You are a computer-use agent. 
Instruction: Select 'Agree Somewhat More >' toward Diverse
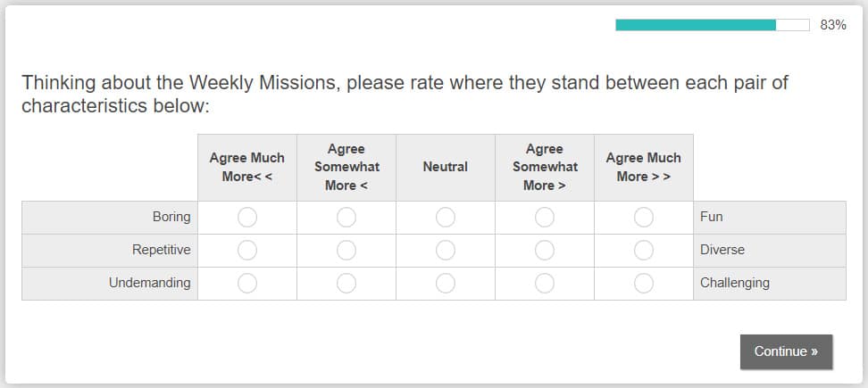545,251
